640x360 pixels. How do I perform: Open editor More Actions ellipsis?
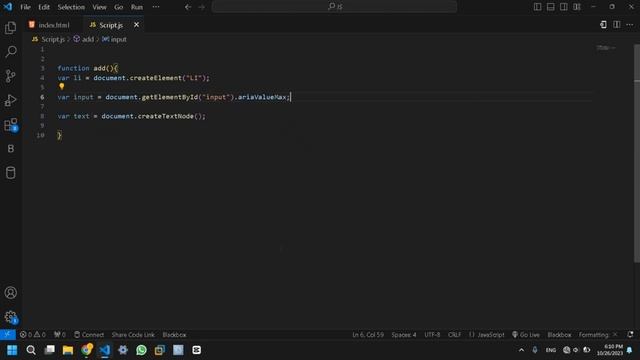coord(630,25)
